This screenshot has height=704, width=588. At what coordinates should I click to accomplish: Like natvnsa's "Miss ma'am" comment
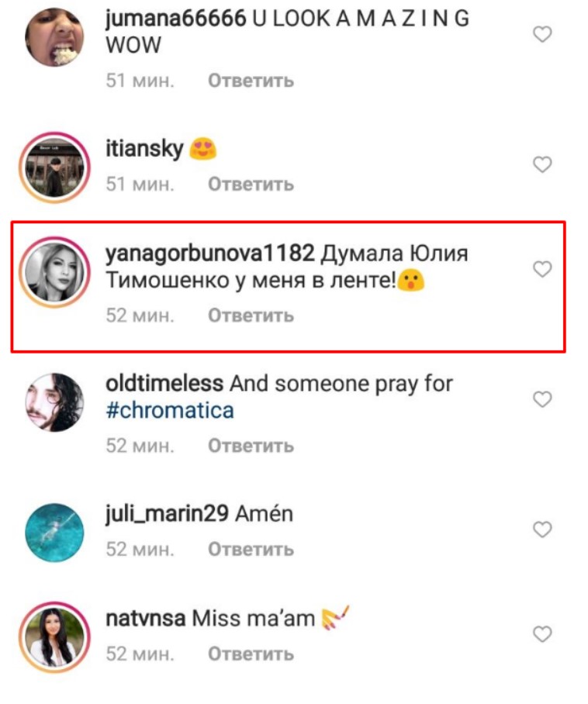(542, 634)
